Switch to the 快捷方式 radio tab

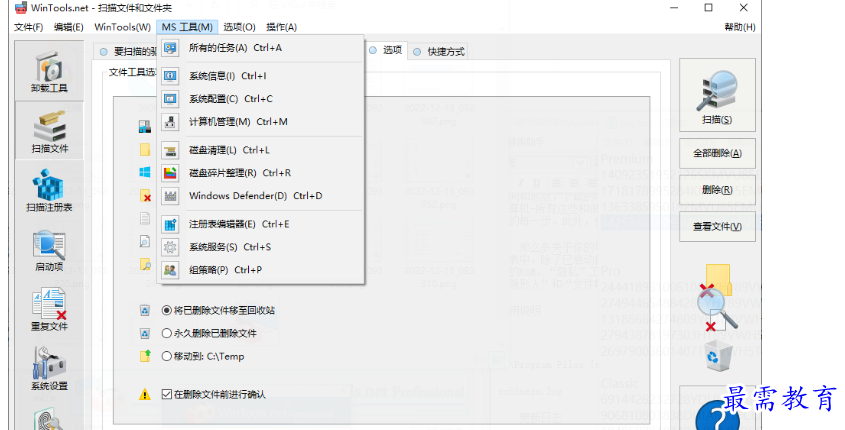click(439, 52)
